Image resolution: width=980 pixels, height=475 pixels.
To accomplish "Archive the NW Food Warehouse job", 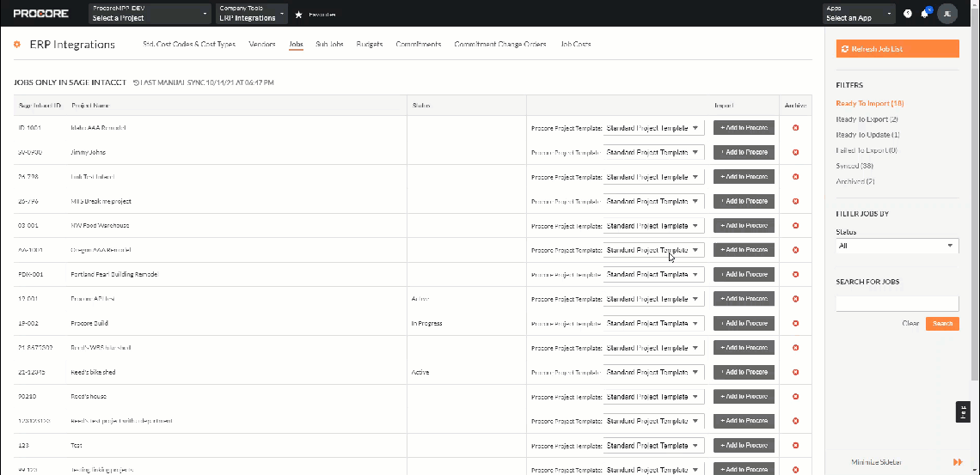I will (x=795, y=226).
